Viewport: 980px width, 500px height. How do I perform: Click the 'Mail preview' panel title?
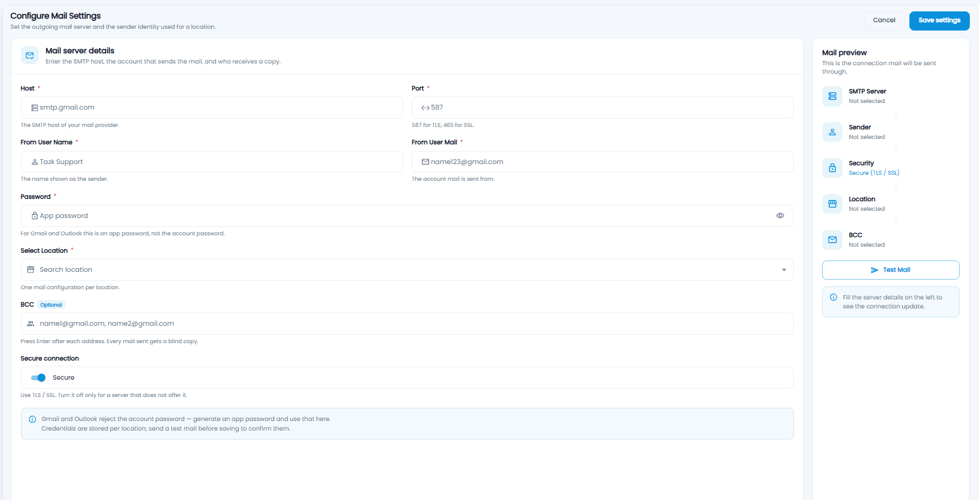point(844,53)
